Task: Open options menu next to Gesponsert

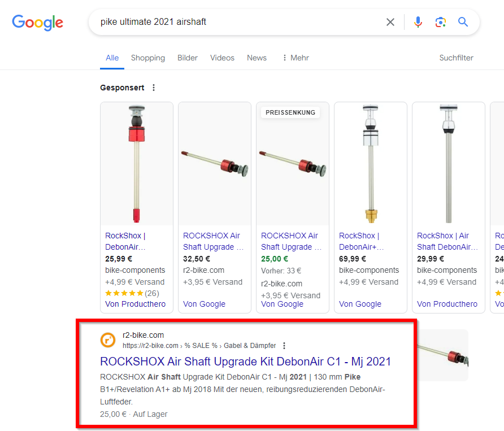Action: [x=154, y=88]
